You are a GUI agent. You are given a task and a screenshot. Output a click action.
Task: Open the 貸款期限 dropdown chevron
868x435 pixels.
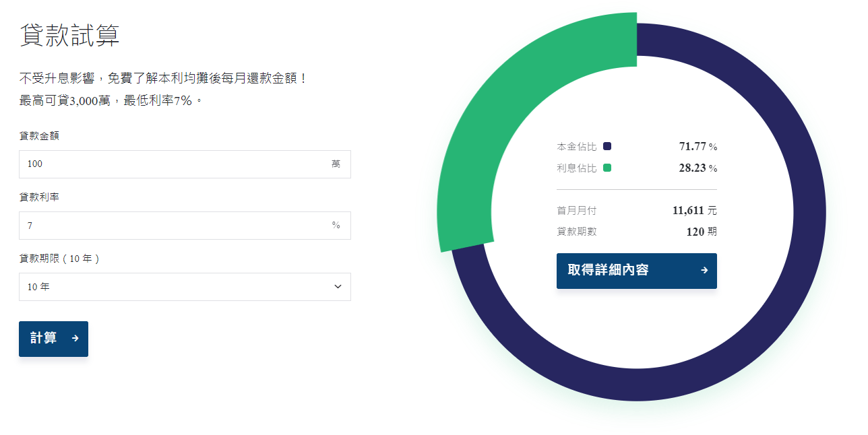(338, 287)
